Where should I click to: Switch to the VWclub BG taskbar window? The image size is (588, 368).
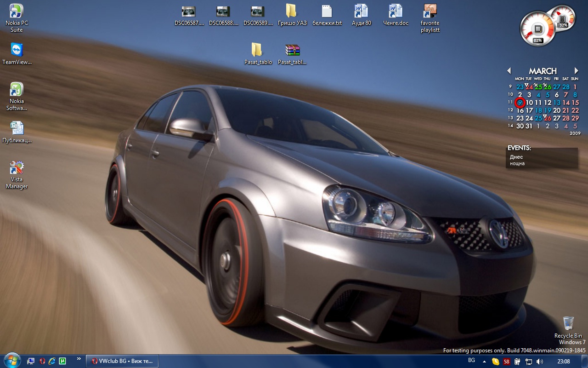[x=123, y=361]
